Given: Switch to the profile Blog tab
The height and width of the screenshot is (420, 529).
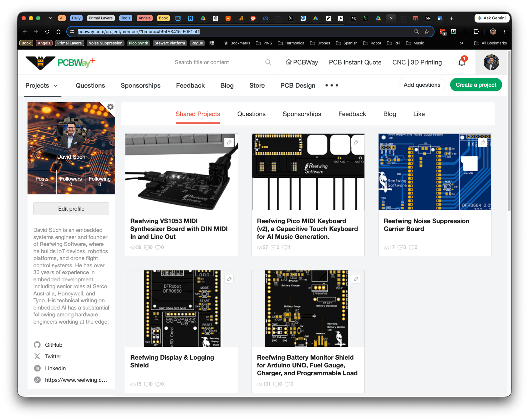Looking at the screenshot, I should point(390,114).
